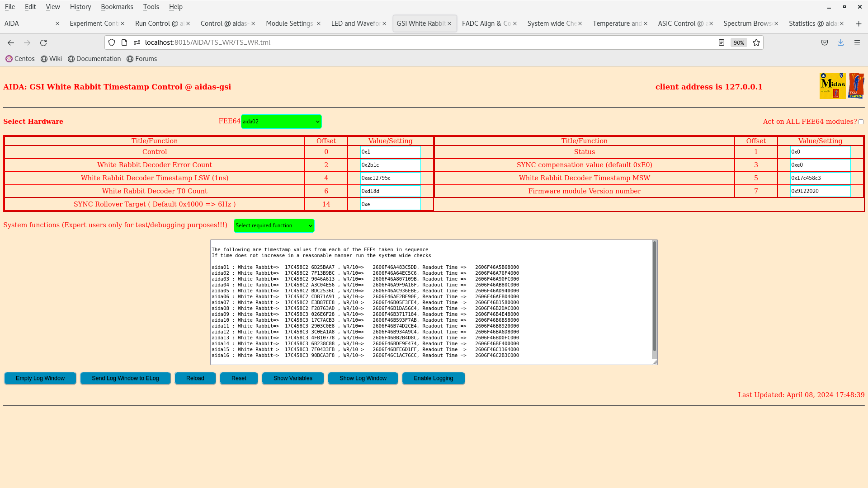Click the back navigation arrow
Viewport: 868px width, 488px height.
point(11,42)
